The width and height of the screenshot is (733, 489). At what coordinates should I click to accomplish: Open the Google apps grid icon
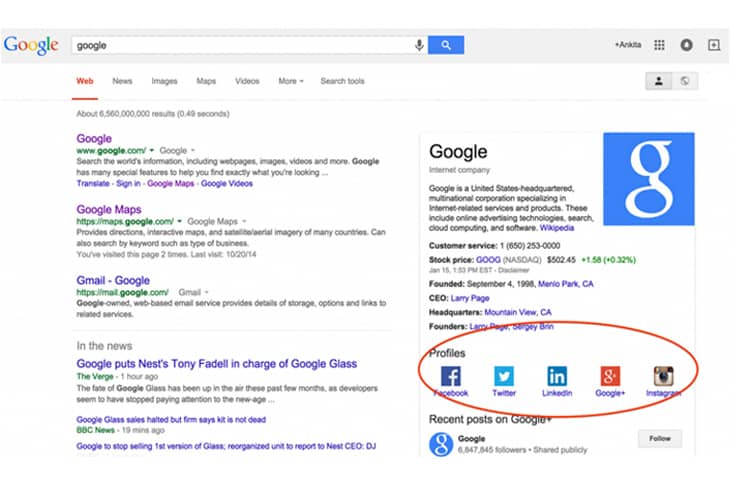coord(660,45)
